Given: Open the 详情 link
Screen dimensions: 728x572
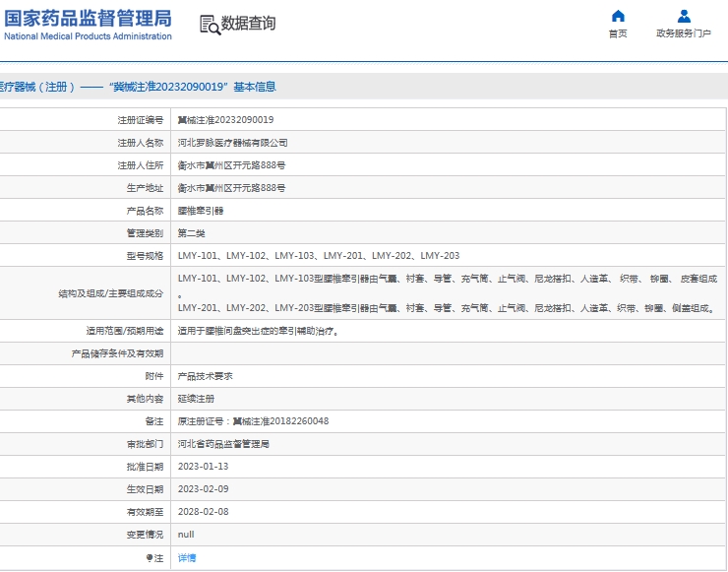Looking at the screenshot, I should point(187,557).
